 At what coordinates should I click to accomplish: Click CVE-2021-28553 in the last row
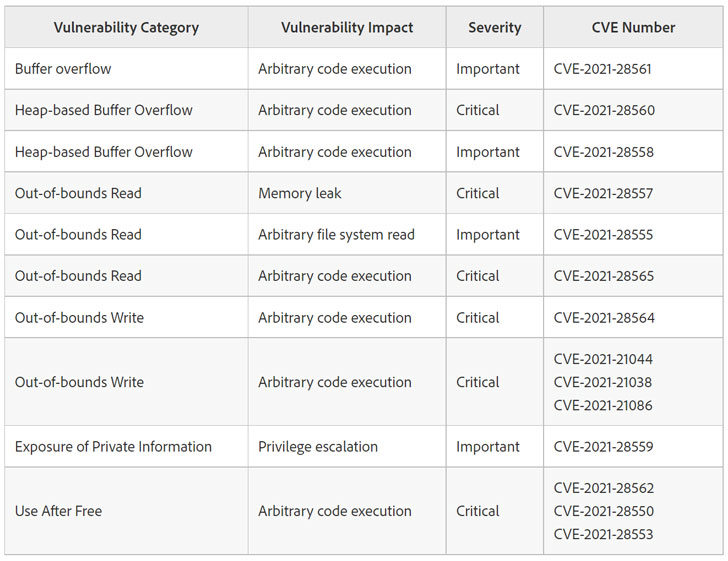tap(603, 534)
